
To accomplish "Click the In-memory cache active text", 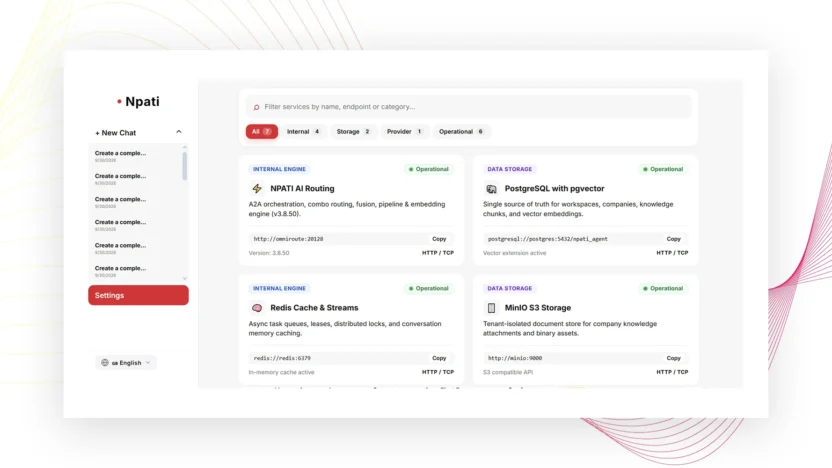I will click(x=282, y=372).
